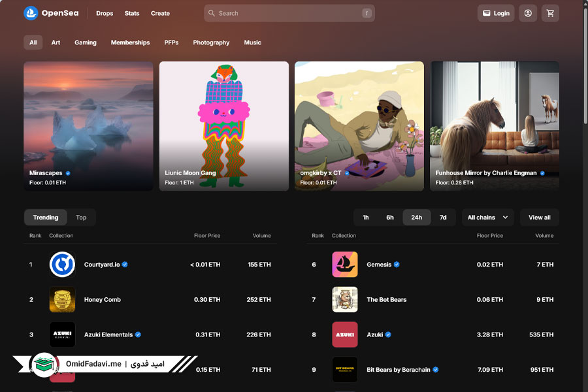
Task: Open the shopping cart icon
Action: (x=550, y=13)
